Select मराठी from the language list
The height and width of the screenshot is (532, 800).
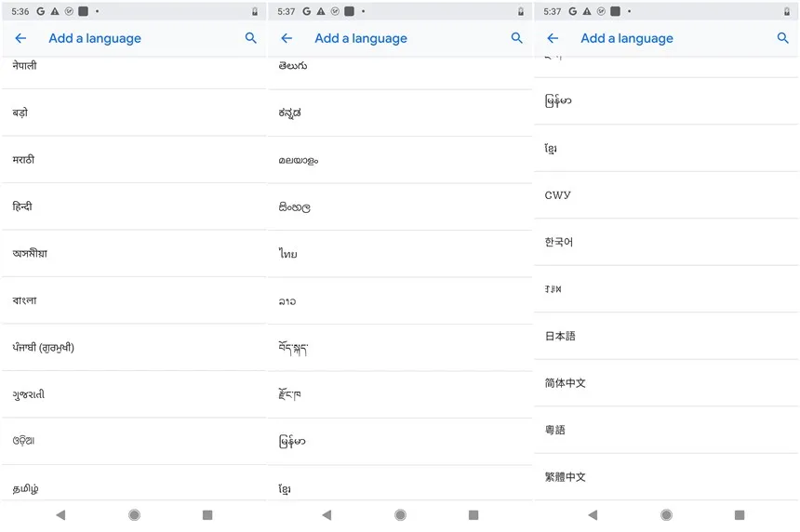(x=134, y=160)
